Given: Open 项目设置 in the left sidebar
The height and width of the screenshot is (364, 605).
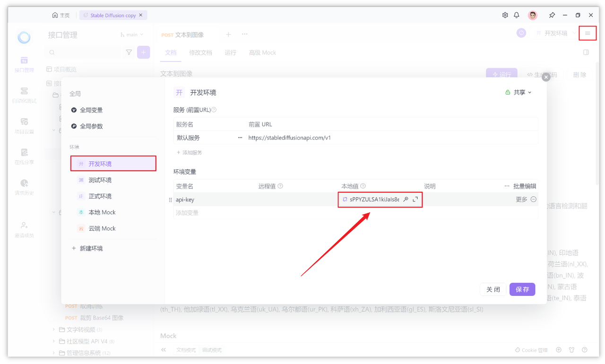Looking at the screenshot, I should pyautogui.click(x=24, y=126).
